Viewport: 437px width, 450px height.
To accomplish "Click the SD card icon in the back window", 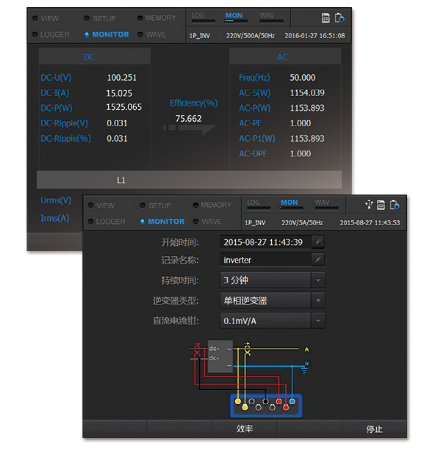I will tap(326, 18).
